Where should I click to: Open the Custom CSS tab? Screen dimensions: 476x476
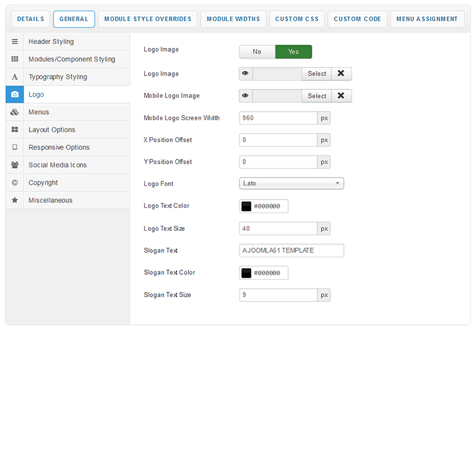tap(297, 19)
